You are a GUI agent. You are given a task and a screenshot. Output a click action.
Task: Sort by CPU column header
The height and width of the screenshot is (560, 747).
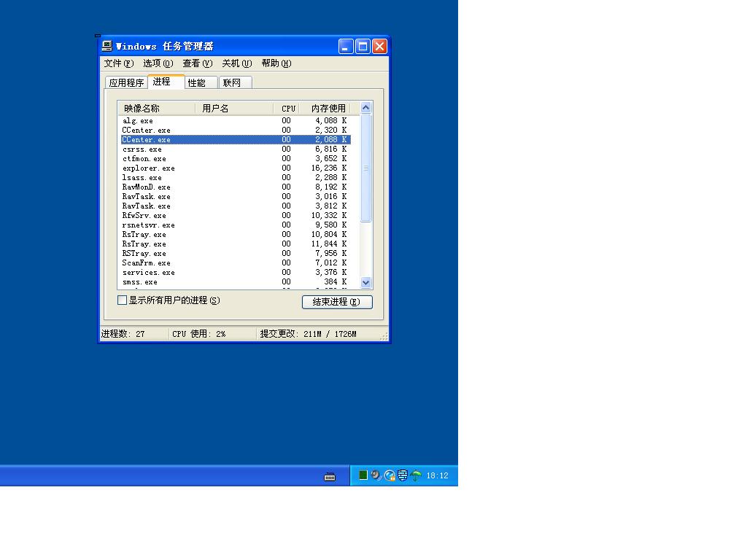pos(286,109)
